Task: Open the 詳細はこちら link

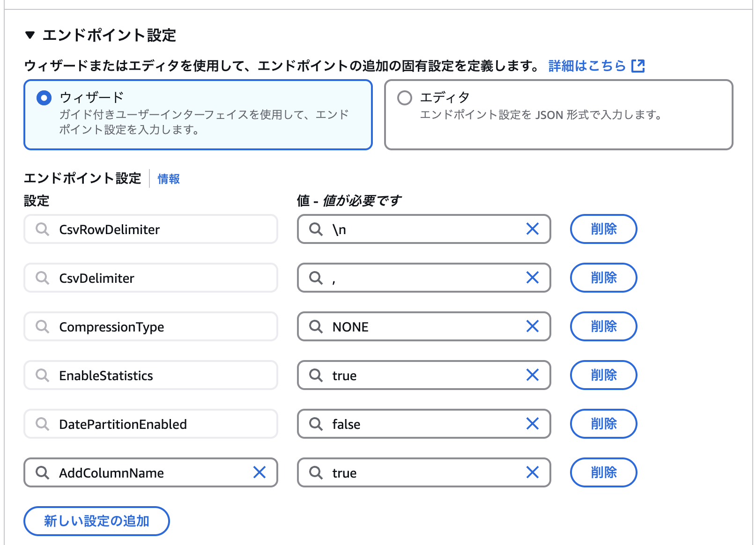Action: tap(587, 66)
